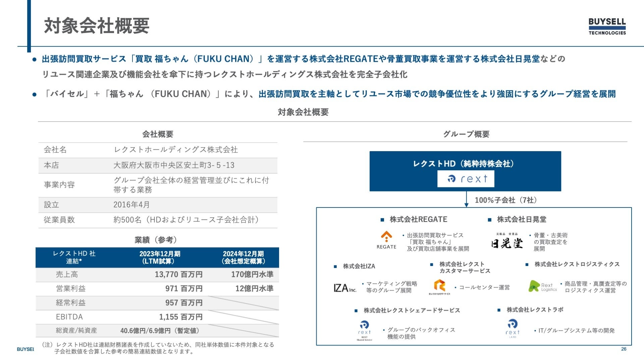Image resolution: width=644 pixels, height=363 pixels.
Task: Click the IZA Inc. logo
Action: click(344, 288)
